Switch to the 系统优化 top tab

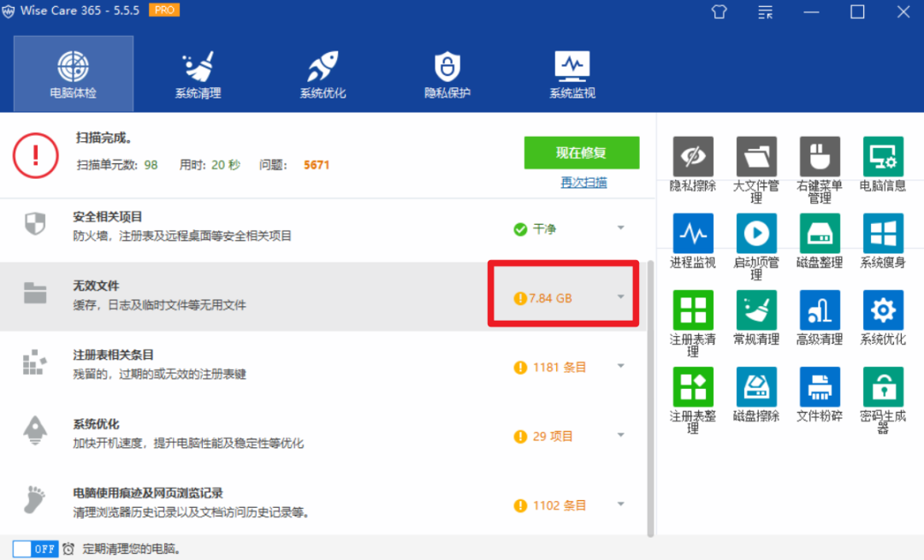click(323, 74)
